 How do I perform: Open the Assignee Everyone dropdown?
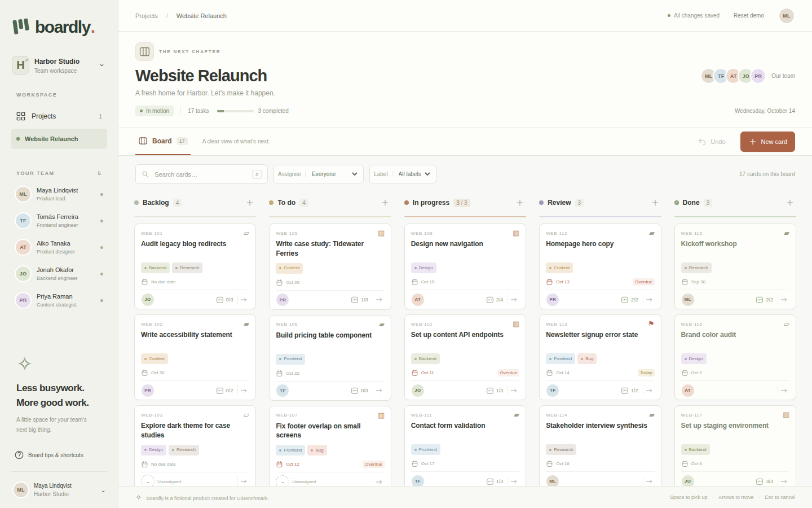[319, 174]
